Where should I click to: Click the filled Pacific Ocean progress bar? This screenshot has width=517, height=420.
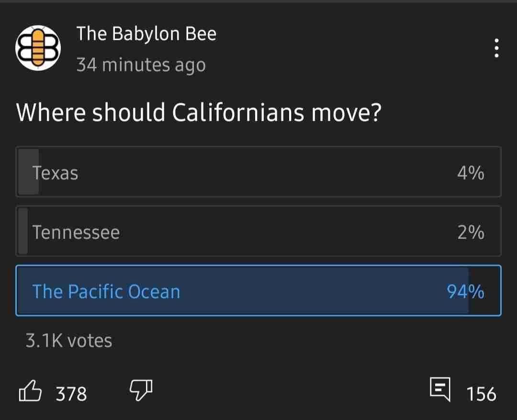click(x=243, y=290)
